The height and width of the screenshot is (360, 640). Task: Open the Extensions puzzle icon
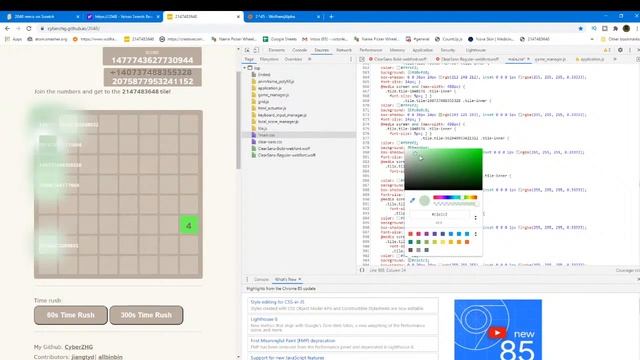(x=616, y=28)
